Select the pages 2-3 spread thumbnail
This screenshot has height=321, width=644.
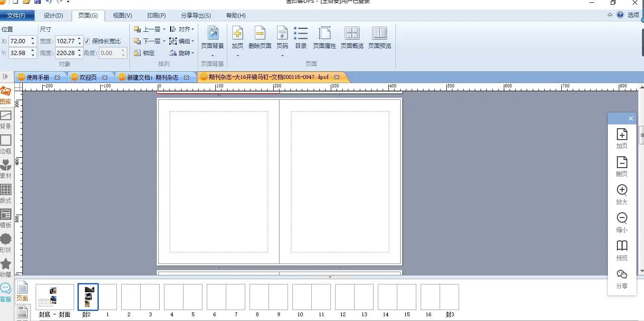140,297
